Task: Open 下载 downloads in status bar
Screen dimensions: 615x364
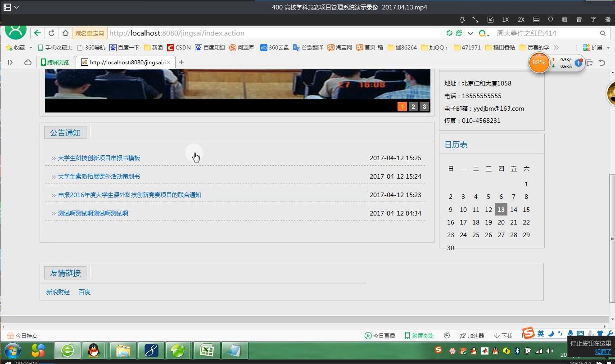Action: pyautogui.click(x=503, y=336)
